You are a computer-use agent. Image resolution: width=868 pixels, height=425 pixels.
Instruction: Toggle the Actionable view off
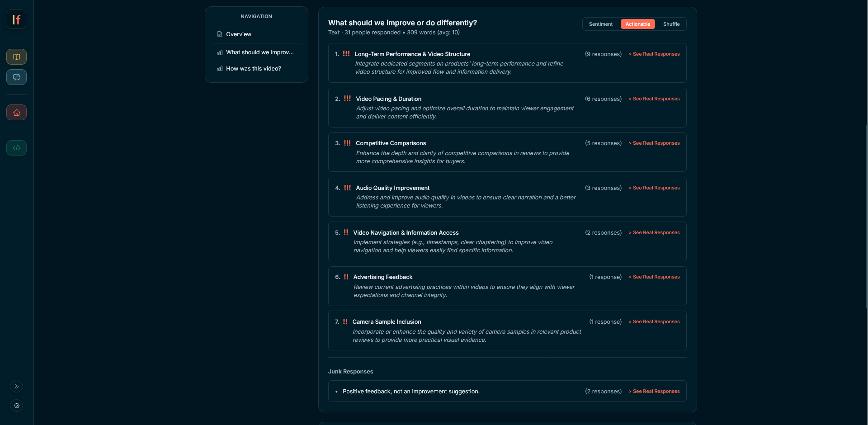(637, 24)
